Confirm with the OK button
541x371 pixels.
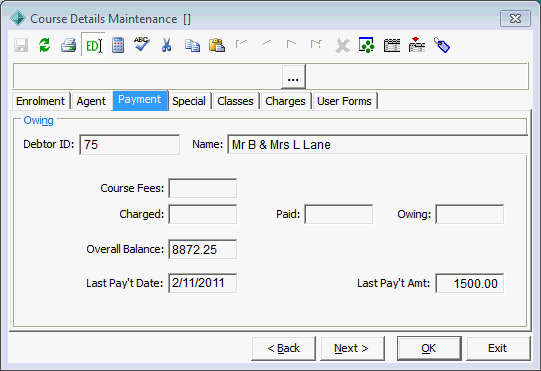[429, 349]
